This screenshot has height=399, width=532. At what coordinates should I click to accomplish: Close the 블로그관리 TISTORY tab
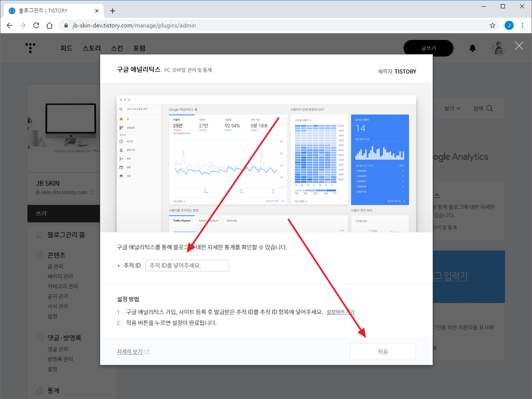[x=97, y=11]
